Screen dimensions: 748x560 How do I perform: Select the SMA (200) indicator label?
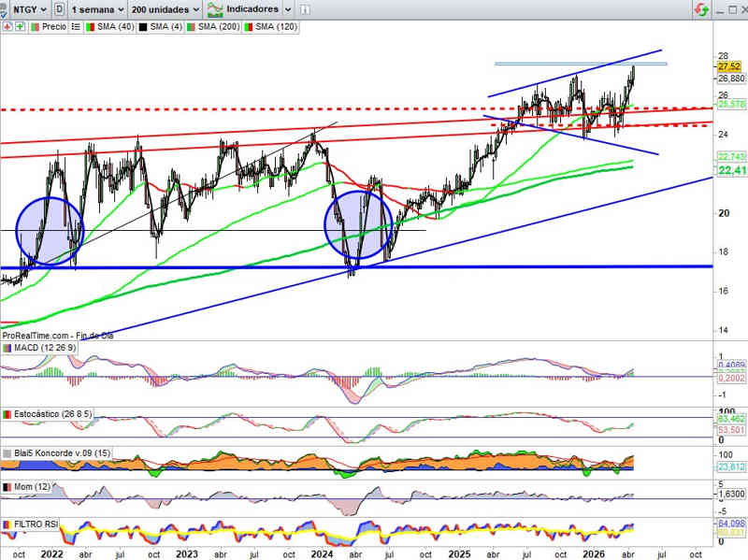(219, 27)
